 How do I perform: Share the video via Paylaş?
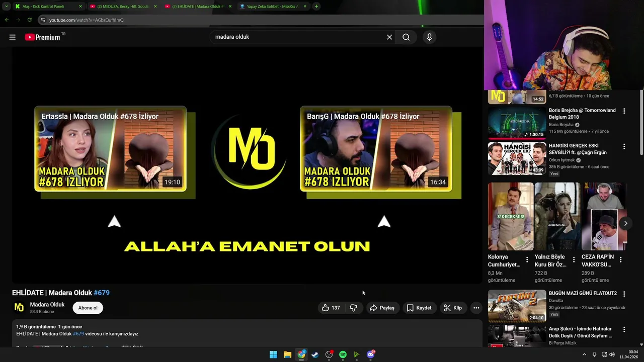tap(382, 308)
